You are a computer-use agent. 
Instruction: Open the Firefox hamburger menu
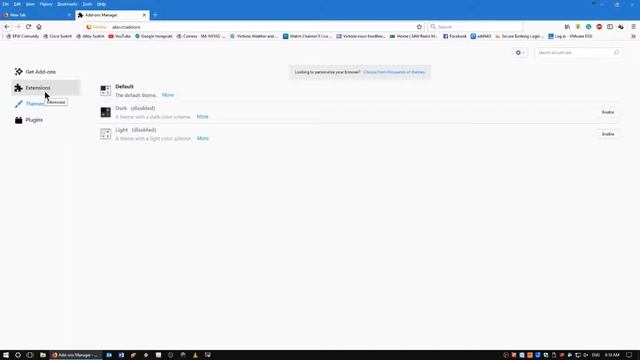pyautogui.click(x=633, y=27)
